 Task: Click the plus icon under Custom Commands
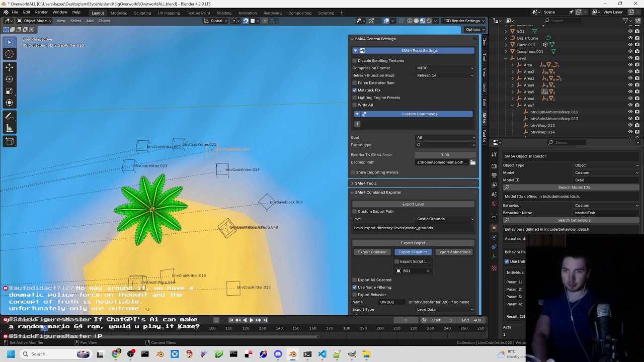(x=357, y=124)
